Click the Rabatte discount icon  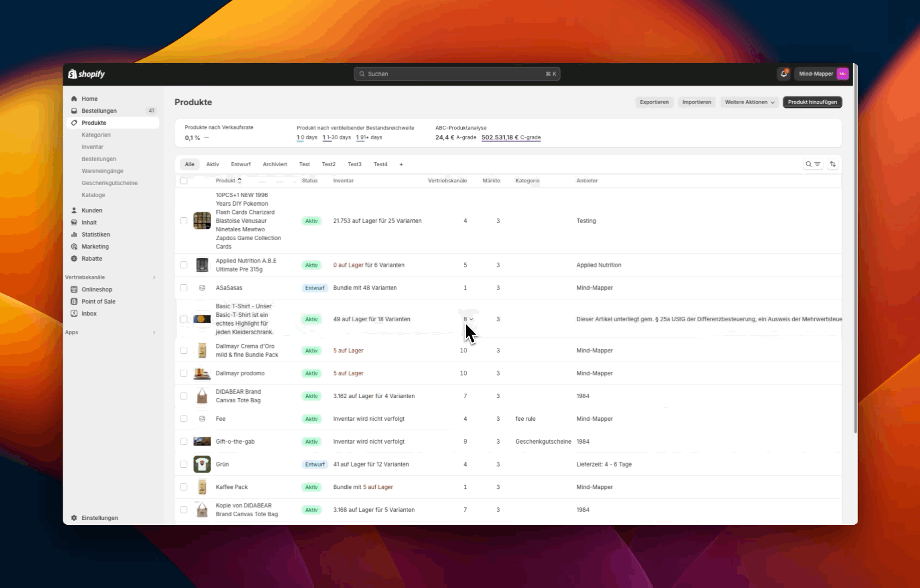[74, 258]
